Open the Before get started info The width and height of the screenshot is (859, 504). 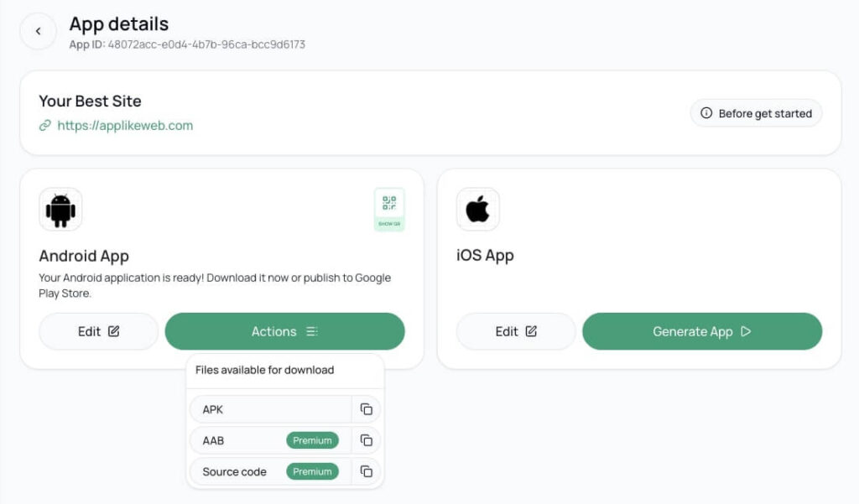click(756, 113)
